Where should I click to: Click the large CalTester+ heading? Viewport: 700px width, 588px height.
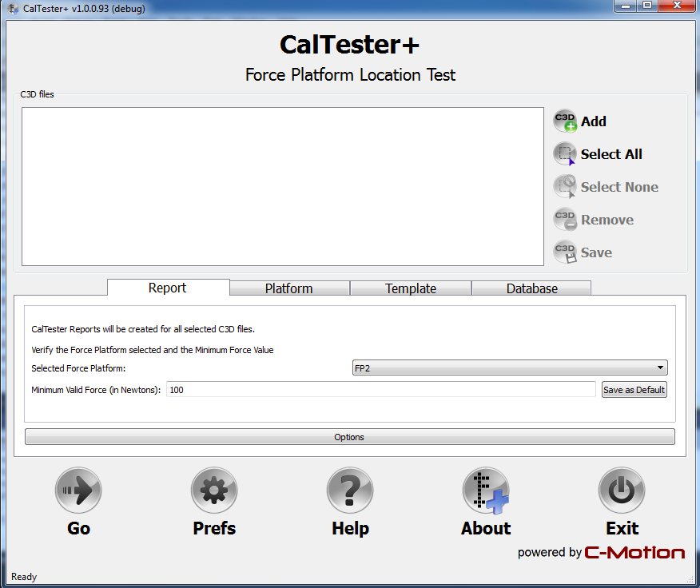[x=349, y=44]
